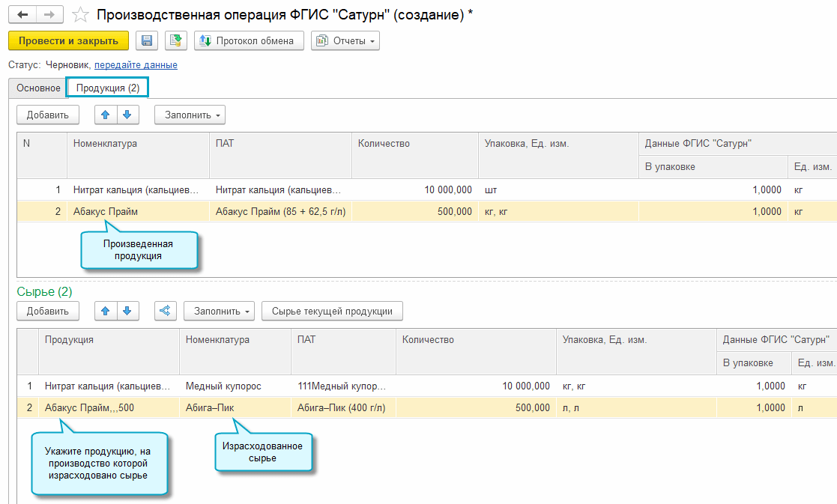Screen dimensions: 837x504
Task: Click Провести и закрыть button
Action: (68, 40)
